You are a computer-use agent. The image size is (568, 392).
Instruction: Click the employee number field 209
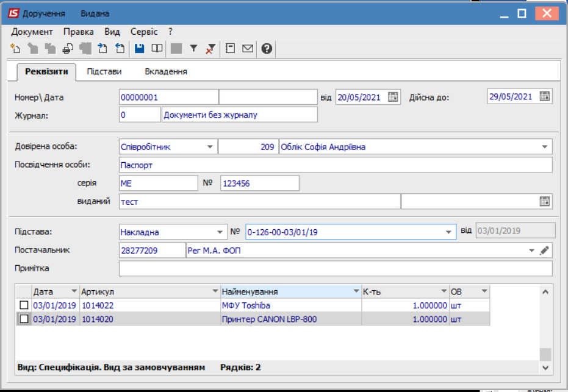[x=248, y=147]
